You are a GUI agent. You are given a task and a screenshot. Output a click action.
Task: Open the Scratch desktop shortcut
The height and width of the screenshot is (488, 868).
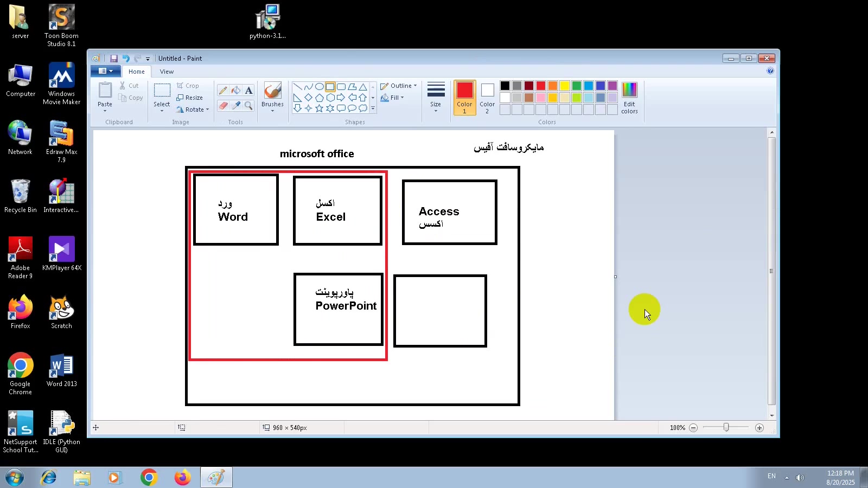point(61,313)
